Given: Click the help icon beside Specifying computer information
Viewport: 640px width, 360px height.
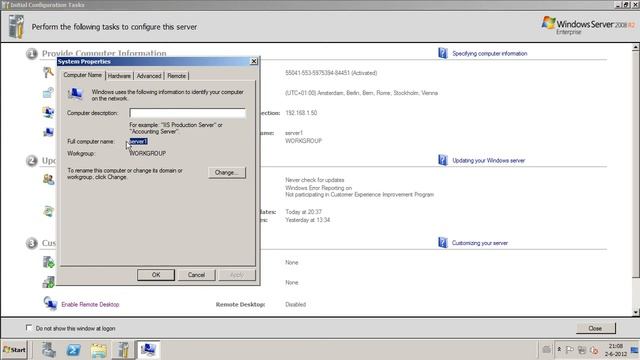Looking at the screenshot, I should click(x=442, y=53).
